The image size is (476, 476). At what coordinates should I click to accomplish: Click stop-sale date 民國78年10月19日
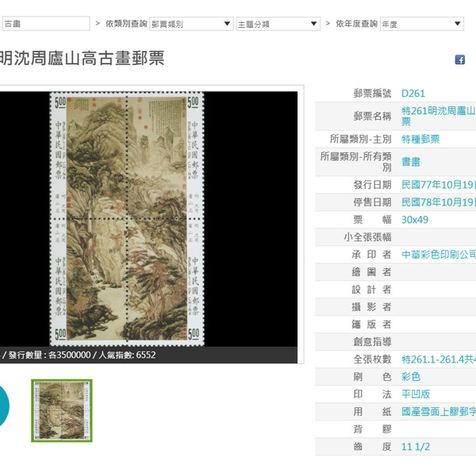pos(439,202)
